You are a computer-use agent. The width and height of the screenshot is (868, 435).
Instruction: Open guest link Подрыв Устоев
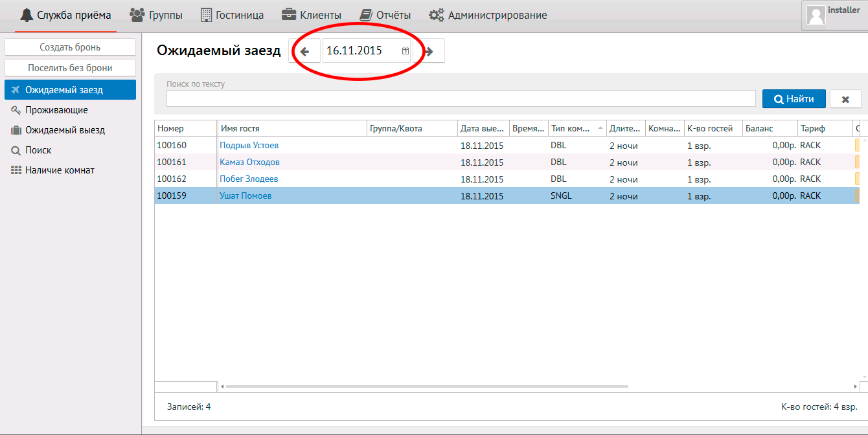click(249, 146)
